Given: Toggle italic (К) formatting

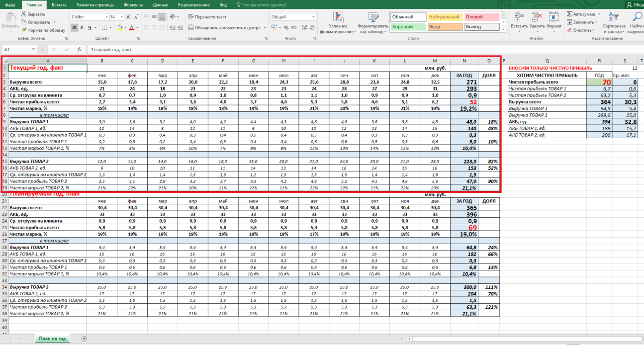Looking at the screenshot, I should [x=82, y=27].
